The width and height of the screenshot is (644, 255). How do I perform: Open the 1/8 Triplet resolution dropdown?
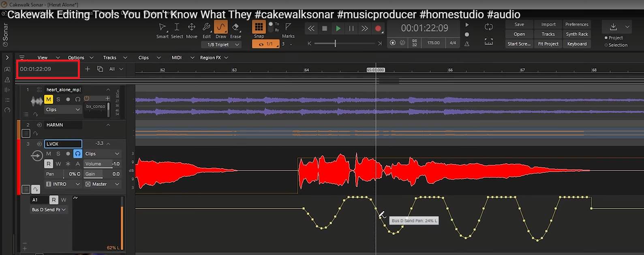[222, 45]
